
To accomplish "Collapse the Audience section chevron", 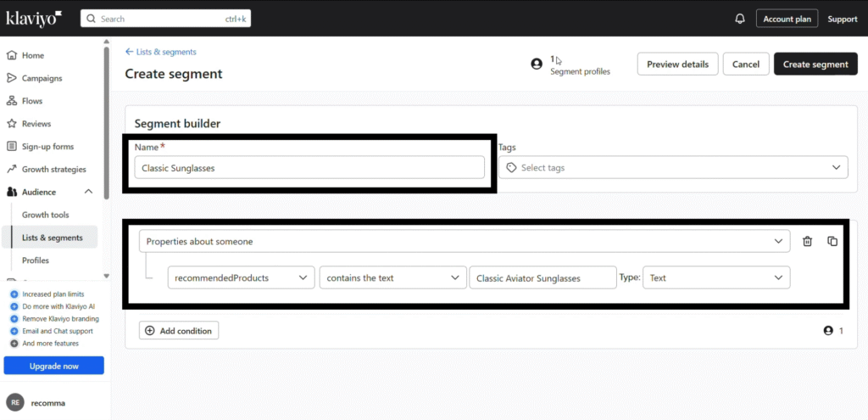I will click(88, 193).
